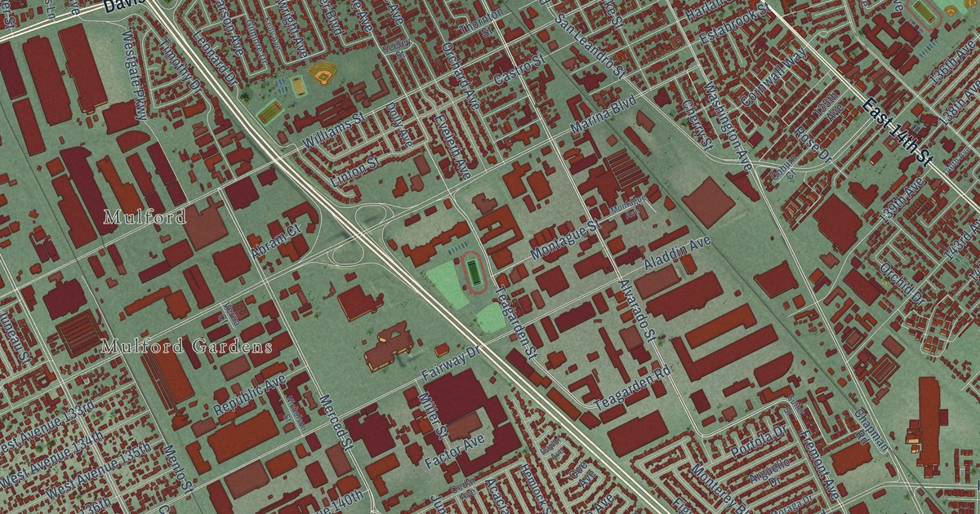Click the baseball diamond near Williams St
The width and height of the screenshot is (980, 514).
[x=321, y=75]
